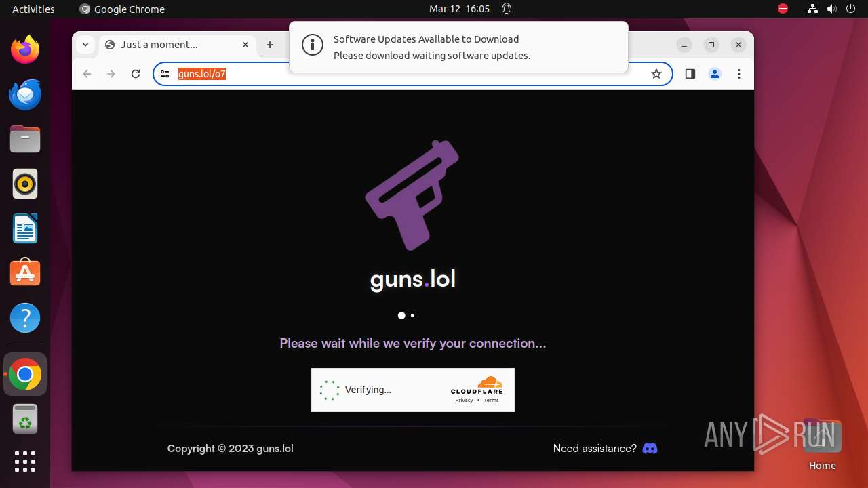Viewport: 868px width, 488px height.
Task: Show Applications grid in the dock
Action: coord(25,462)
